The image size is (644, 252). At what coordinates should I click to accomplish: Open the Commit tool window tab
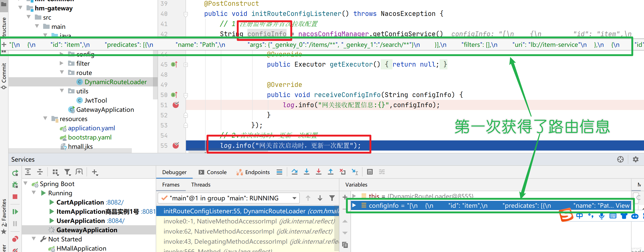(4, 76)
